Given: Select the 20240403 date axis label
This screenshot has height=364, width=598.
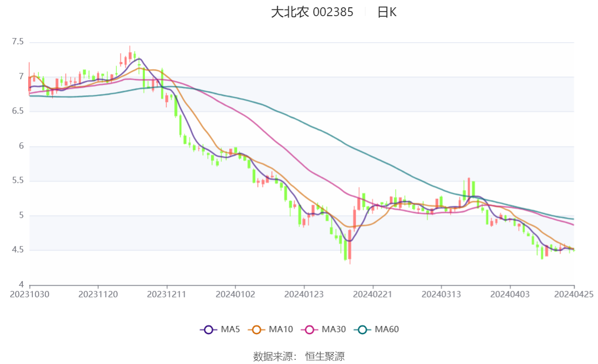Looking at the screenshot, I should [x=510, y=295].
